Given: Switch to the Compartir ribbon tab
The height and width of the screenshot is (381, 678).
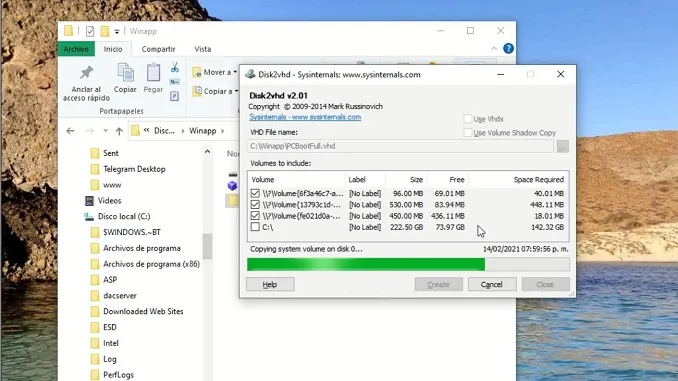Looking at the screenshot, I should tap(159, 49).
